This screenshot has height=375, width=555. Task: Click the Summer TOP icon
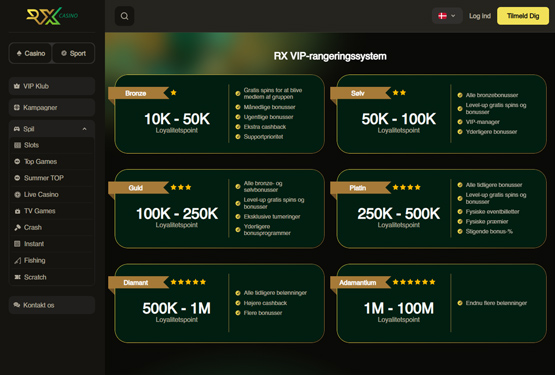(17, 178)
